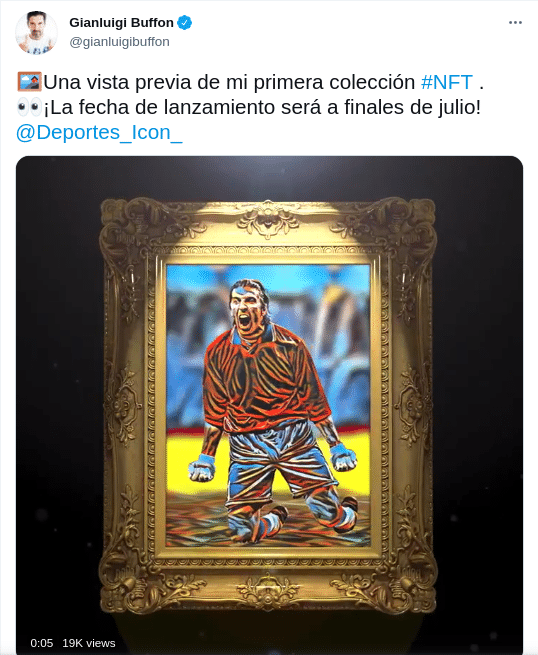Play the embedded NFT preview video

click(269, 405)
